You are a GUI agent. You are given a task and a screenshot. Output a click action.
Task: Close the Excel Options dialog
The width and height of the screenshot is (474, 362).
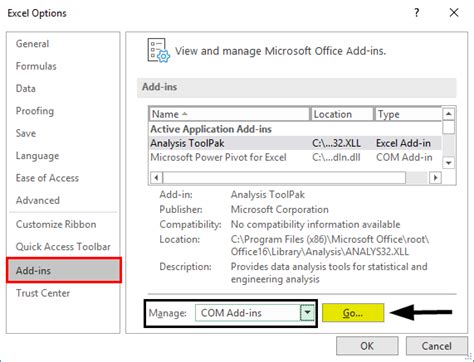(x=454, y=13)
